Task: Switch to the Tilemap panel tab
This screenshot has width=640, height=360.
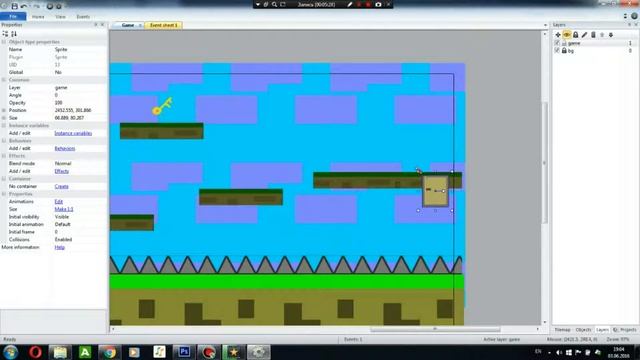Action: [562, 329]
